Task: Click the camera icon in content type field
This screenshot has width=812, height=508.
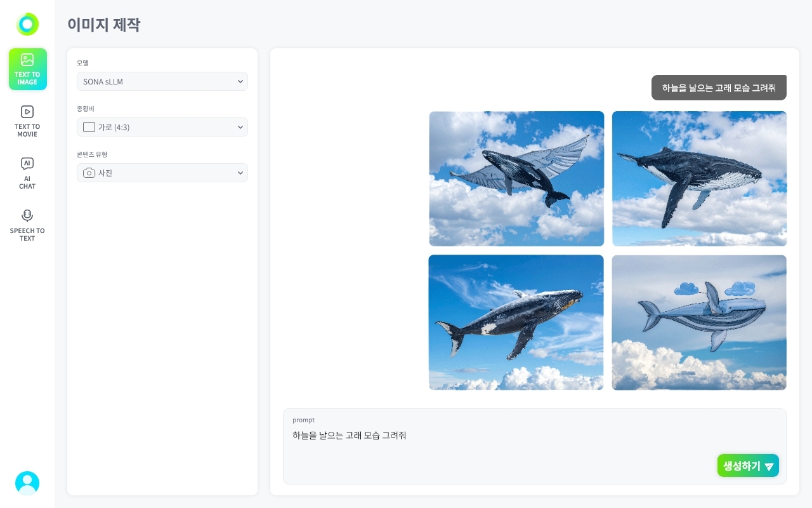Action: [89, 173]
